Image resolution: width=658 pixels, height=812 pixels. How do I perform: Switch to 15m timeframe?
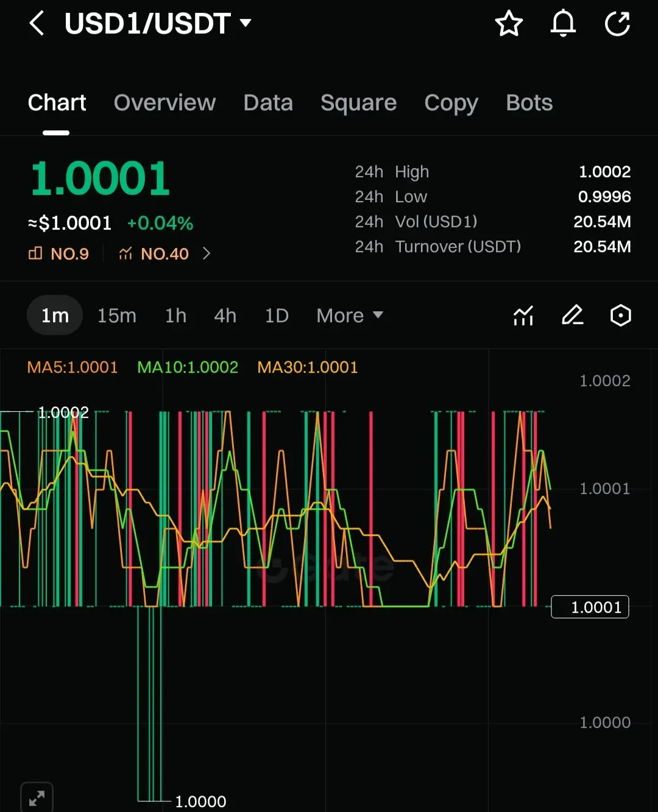pos(117,316)
